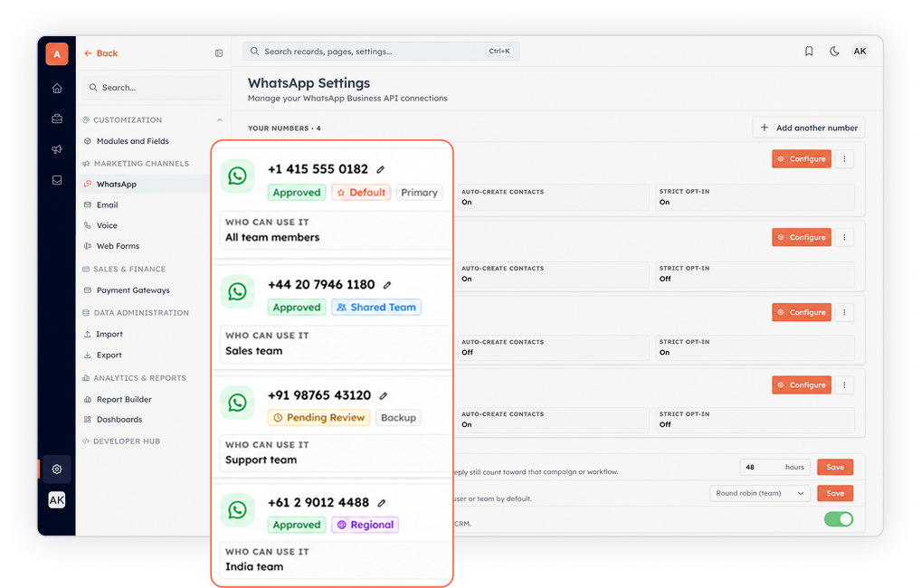Open the Home icon in left rail
This screenshot has width=921, height=588.
tap(57, 89)
